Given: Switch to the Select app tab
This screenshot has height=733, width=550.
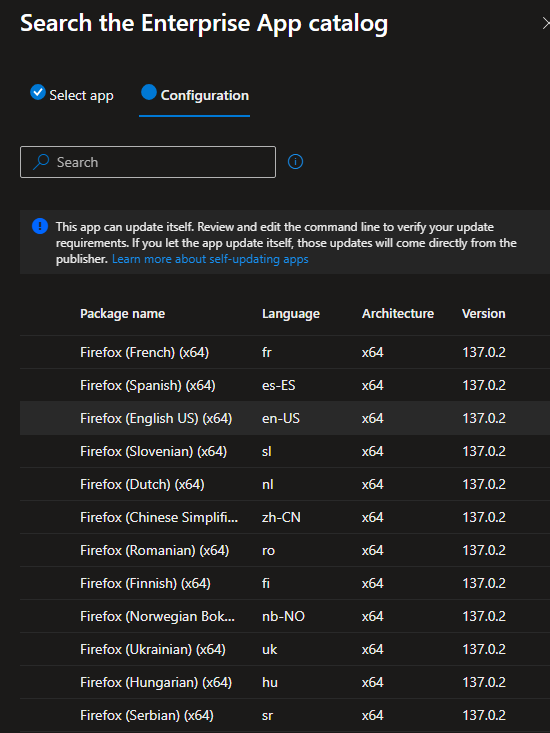Looking at the screenshot, I should click(72, 95).
